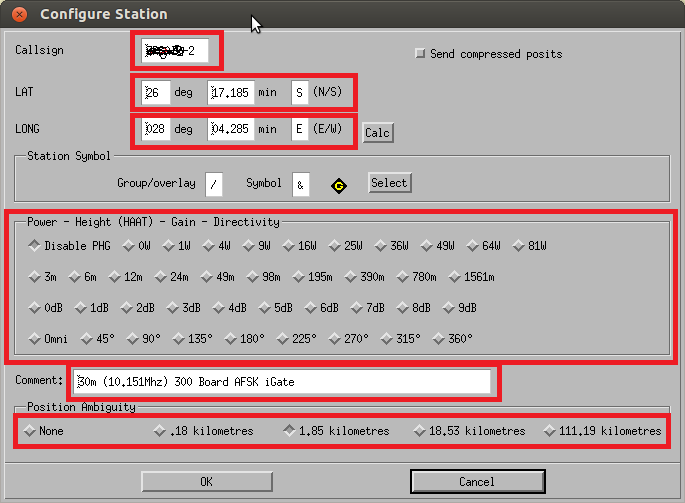Select 4W power option

[217, 246]
